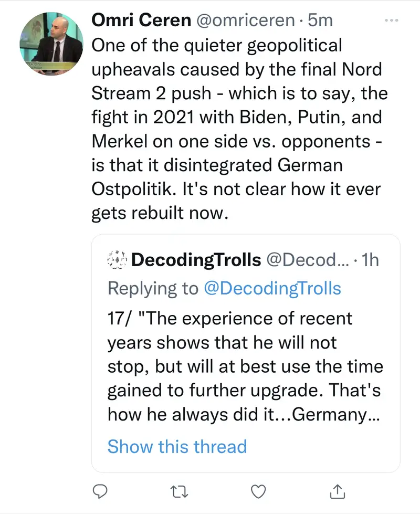Screen dimensions: 420x515
Task: Open the DecodingTrolls quoted author name
Action: 196,259
